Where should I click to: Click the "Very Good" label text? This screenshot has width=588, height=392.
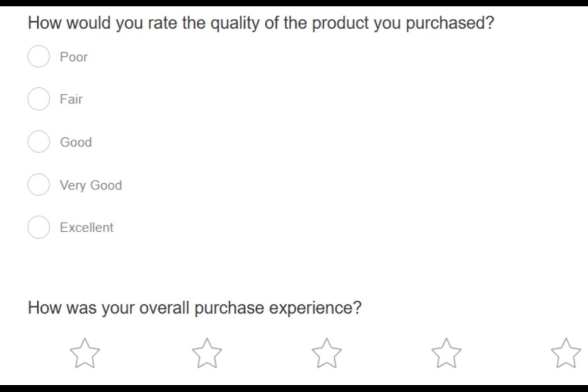[91, 185]
